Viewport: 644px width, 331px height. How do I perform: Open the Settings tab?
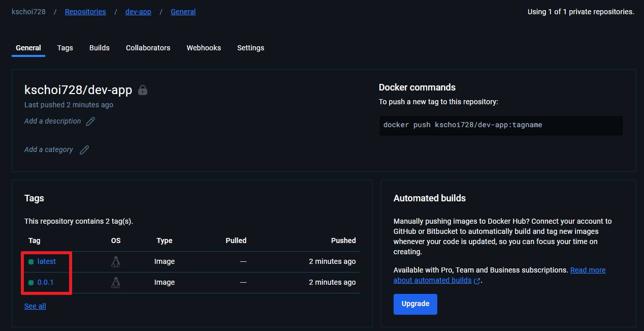[251, 48]
